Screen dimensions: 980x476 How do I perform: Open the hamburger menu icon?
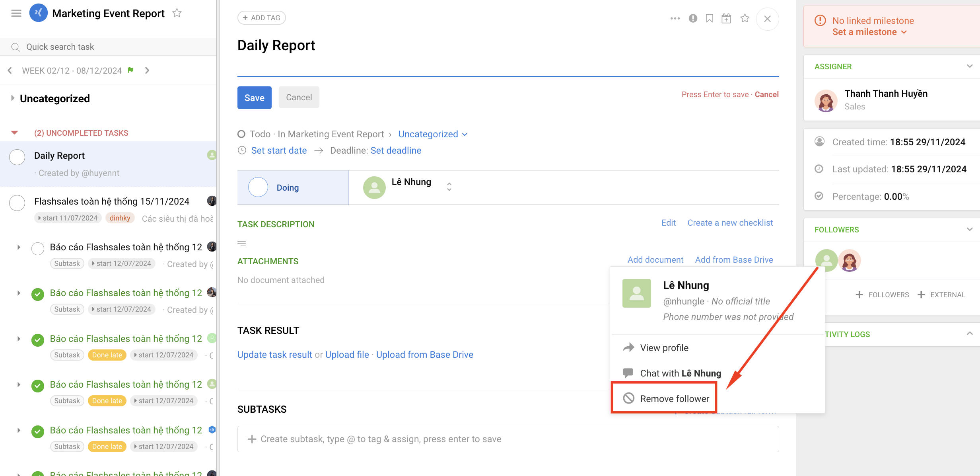click(16, 14)
